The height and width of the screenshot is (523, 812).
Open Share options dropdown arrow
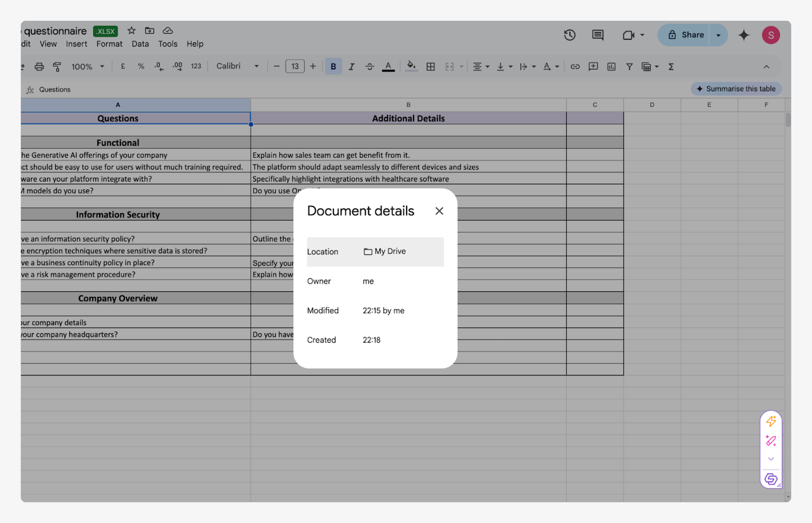coord(718,35)
